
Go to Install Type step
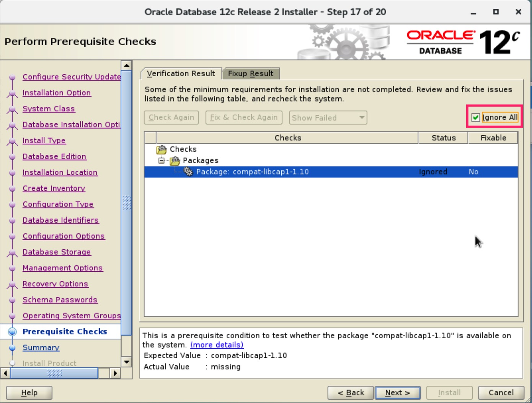point(44,141)
